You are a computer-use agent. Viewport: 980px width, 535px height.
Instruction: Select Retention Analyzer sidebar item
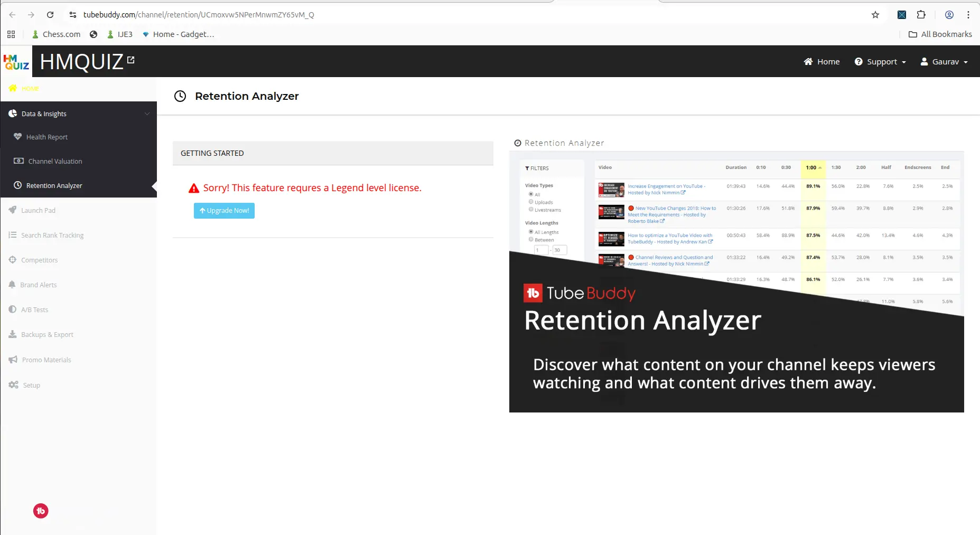[x=78, y=185]
